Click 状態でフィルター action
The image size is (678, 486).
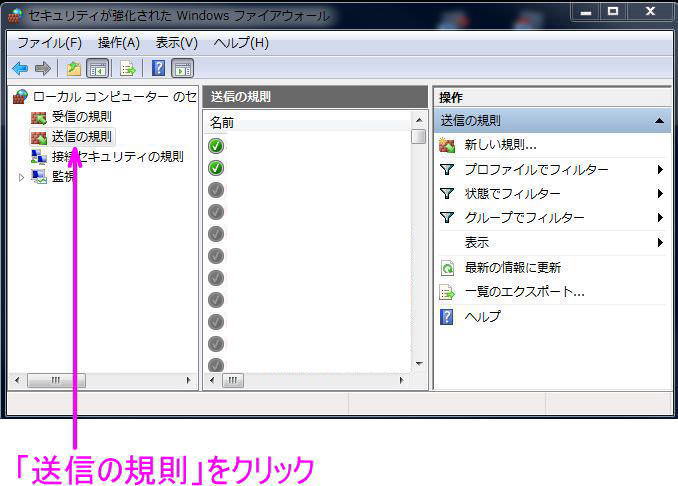(512, 193)
